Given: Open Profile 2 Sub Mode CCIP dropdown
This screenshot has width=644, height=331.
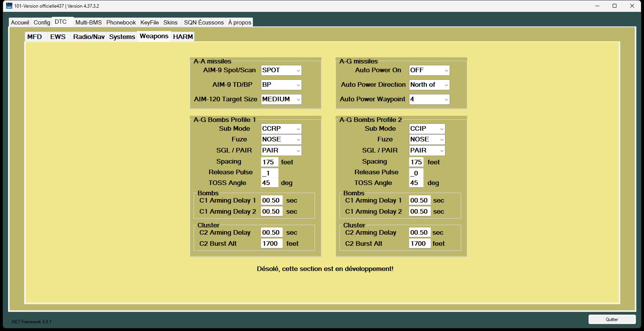Looking at the screenshot, I should click(x=427, y=129).
